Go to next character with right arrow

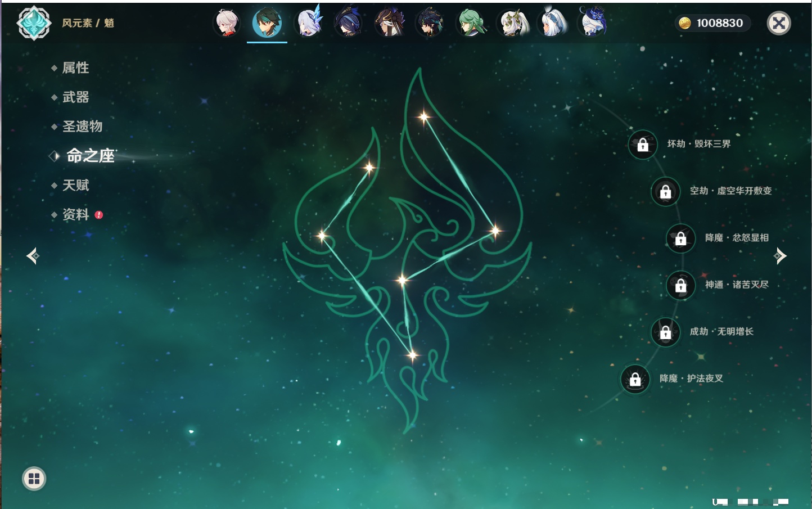point(780,256)
